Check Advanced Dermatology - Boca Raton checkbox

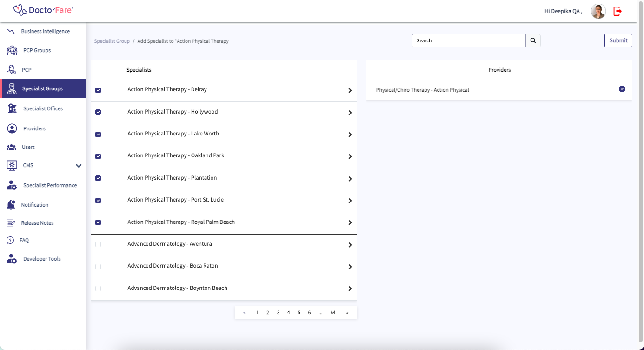click(x=98, y=267)
